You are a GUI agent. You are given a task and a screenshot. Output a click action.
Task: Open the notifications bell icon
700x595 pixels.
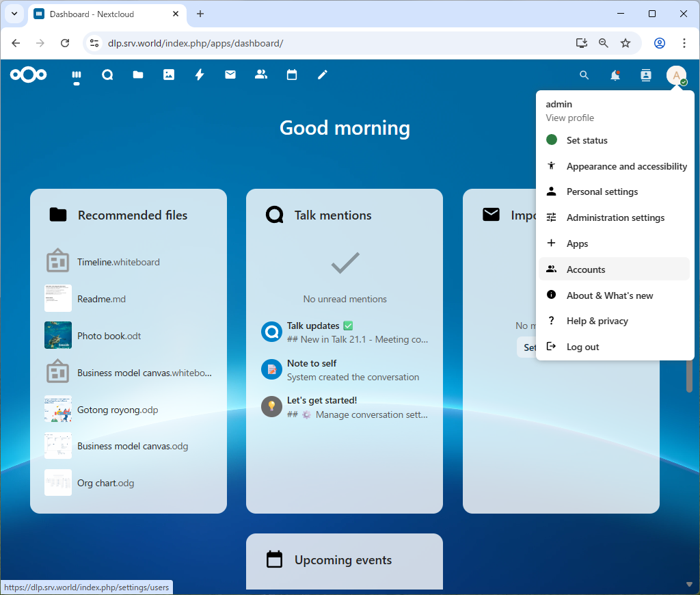tap(615, 75)
